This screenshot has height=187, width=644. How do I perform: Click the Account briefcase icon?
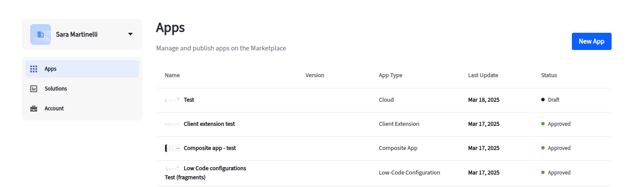(34, 109)
